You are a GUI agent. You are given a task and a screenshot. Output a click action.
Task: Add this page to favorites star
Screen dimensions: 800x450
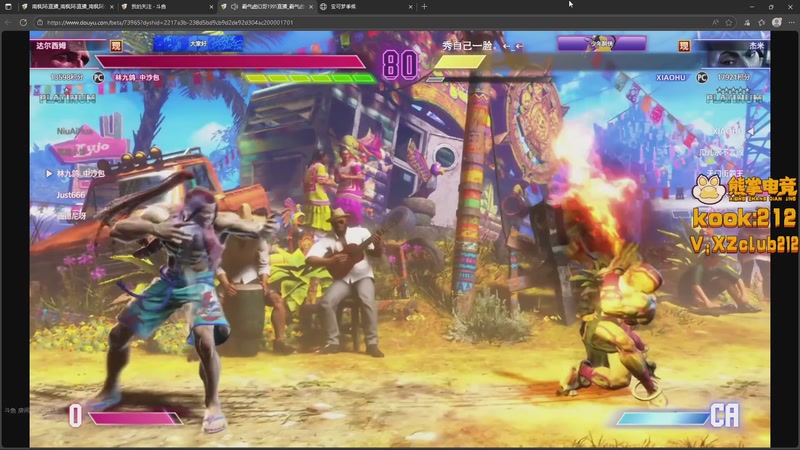click(729, 22)
